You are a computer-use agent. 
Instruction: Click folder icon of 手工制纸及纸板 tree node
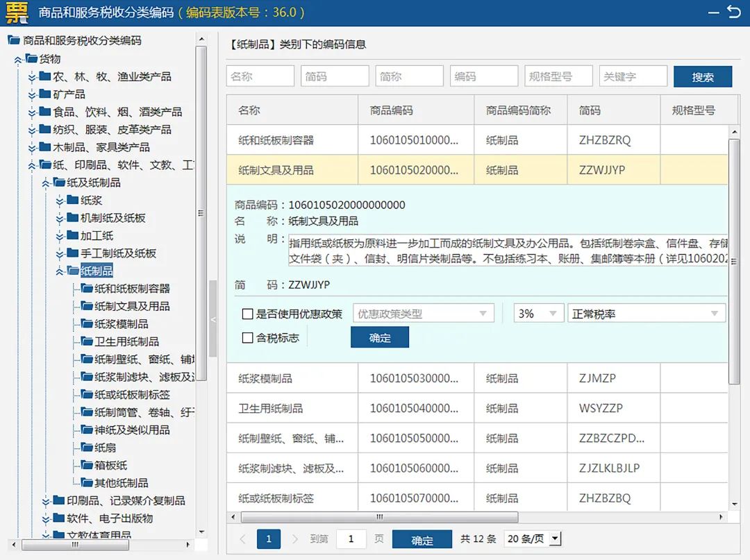pyautogui.click(x=73, y=253)
